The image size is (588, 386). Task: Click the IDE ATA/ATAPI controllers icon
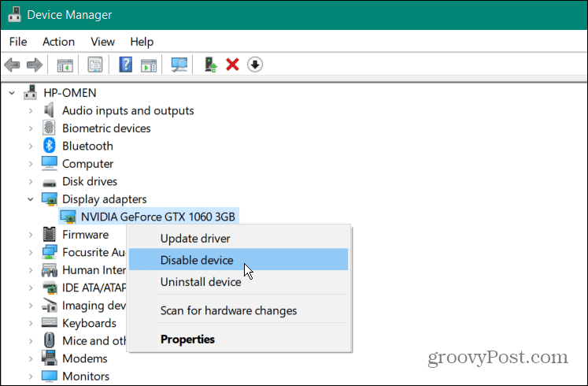[49, 288]
